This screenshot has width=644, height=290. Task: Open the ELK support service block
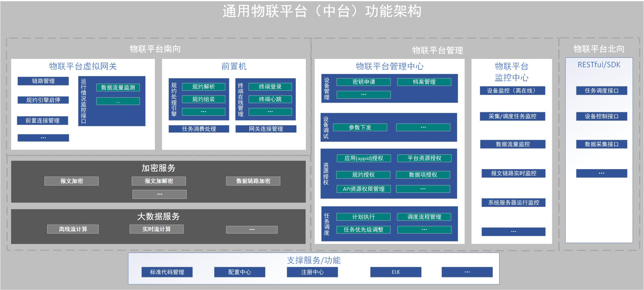[396, 272]
